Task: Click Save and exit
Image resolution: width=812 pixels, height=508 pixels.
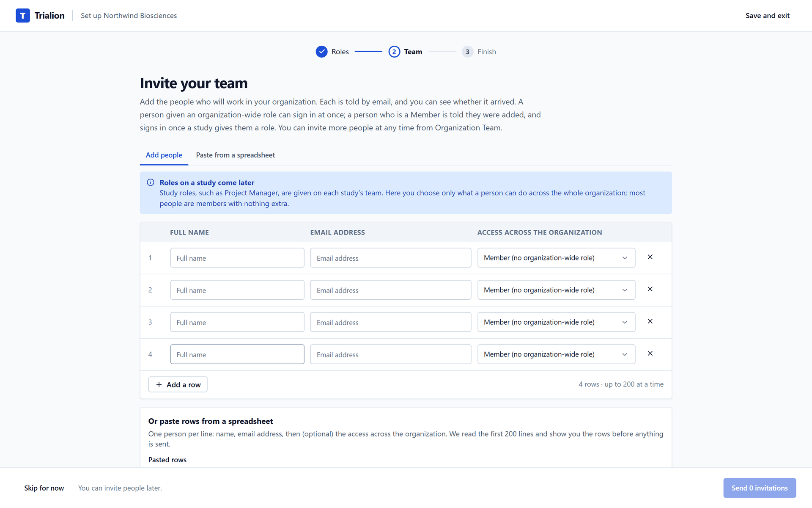Action: (767, 16)
